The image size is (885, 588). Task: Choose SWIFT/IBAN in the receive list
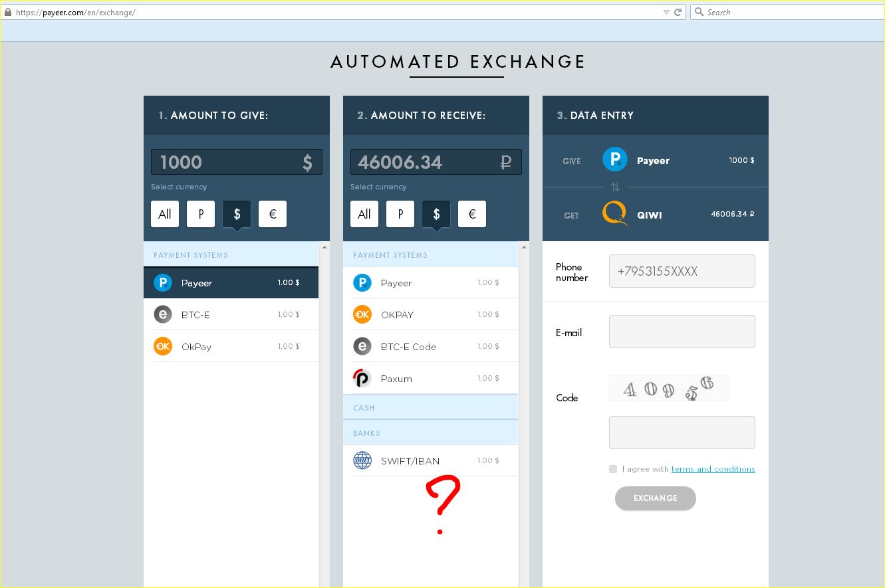click(x=430, y=460)
